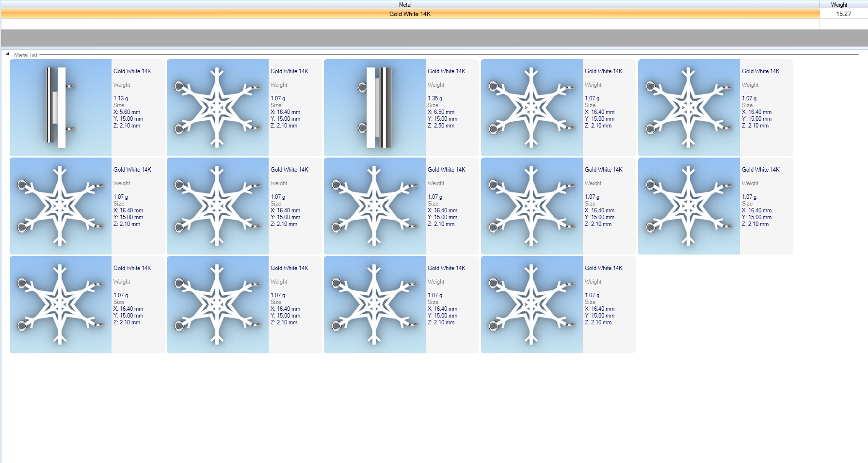Select second-row snowflake thumbnail in first column
This screenshot has width=868, height=463.
pyautogui.click(x=61, y=206)
